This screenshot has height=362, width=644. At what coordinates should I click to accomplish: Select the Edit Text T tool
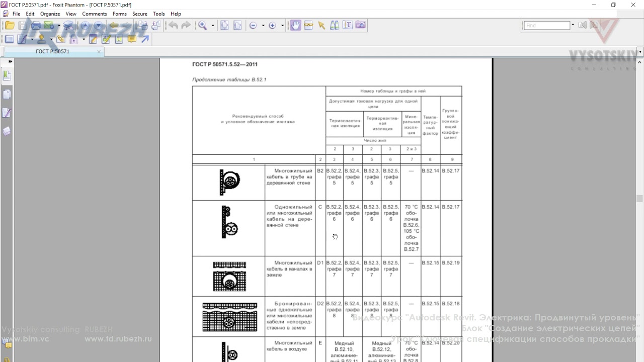pyautogui.click(x=348, y=25)
